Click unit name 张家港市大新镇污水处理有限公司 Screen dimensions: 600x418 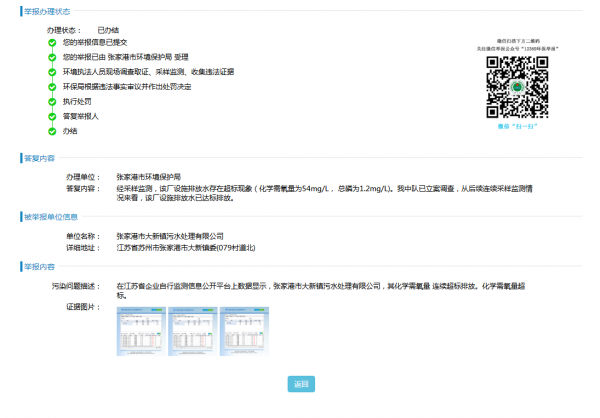[x=170, y=236]
